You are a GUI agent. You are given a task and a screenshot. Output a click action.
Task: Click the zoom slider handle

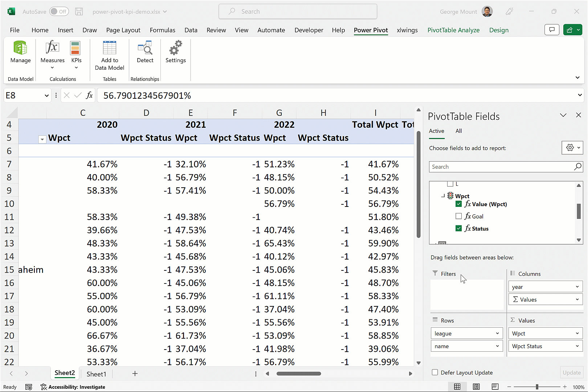(537, 387)
